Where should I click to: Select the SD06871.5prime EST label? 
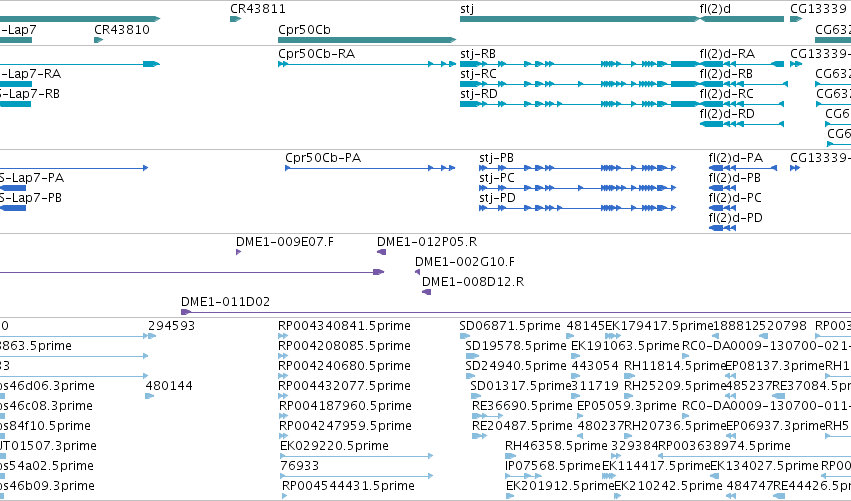510,326
